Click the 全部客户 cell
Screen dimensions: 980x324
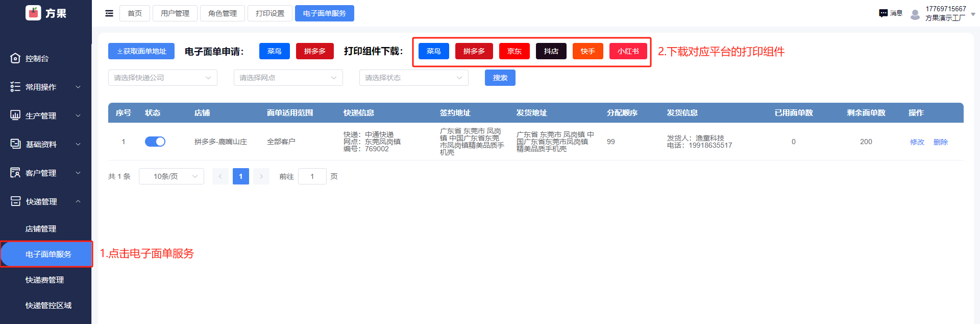281,142
